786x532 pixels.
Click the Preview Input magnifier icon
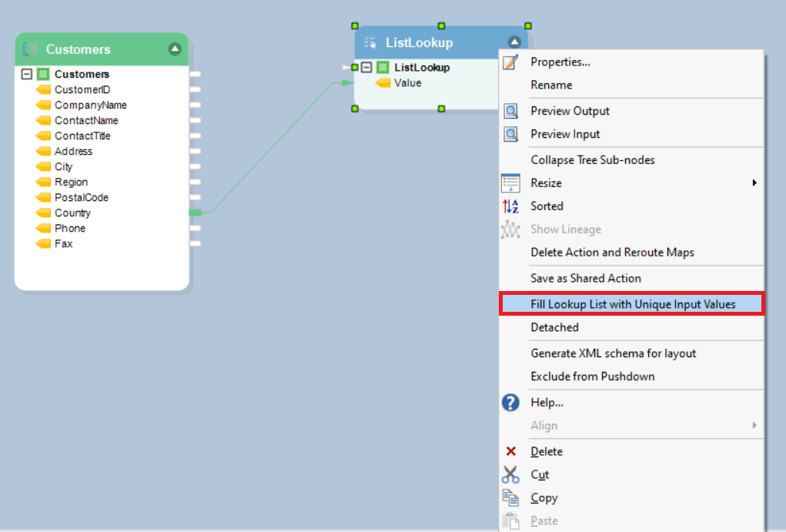tap(511, 134)
